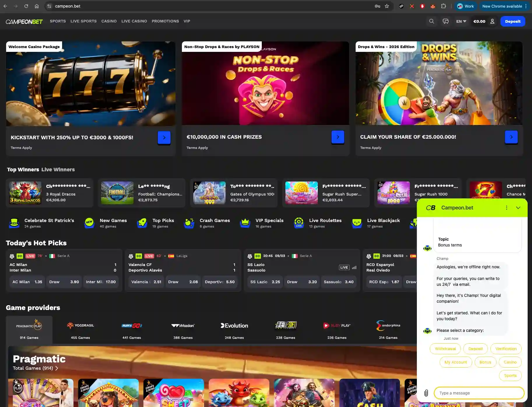Open the LIVE SPORTS menu
532x407 pixels.
(84, 21)
